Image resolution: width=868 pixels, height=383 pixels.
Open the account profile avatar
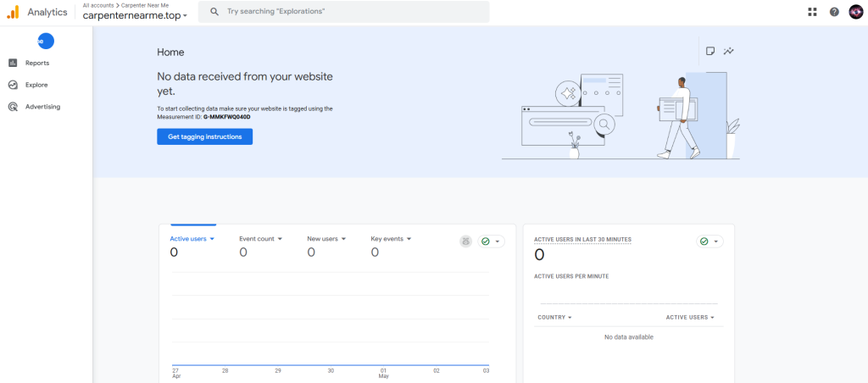pos(856,12)
